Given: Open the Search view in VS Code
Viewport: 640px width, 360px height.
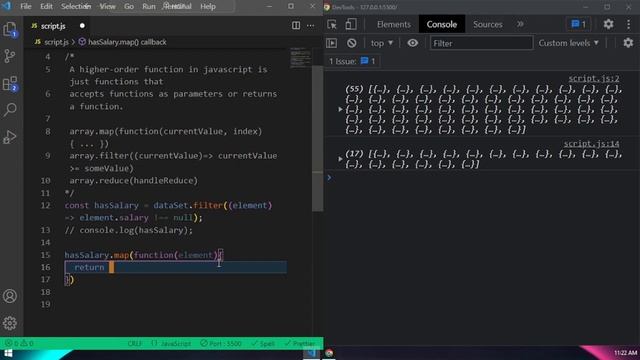Looking at the screenshot, I should [10, 109].
